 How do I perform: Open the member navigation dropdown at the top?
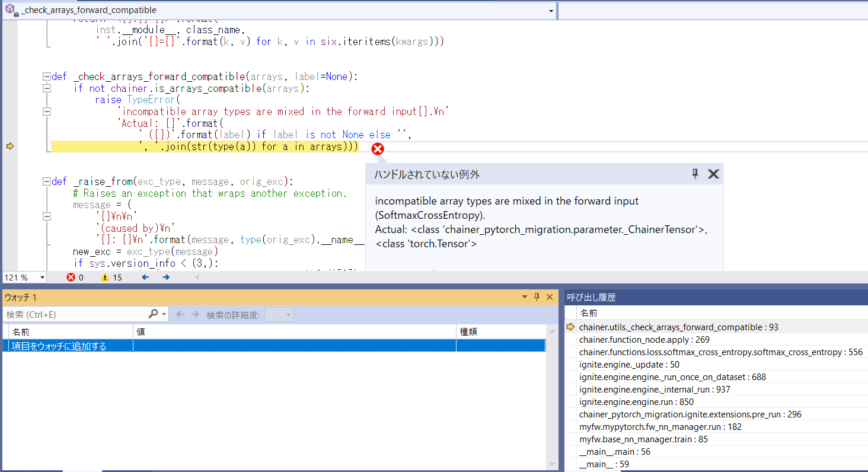[551, 10]
